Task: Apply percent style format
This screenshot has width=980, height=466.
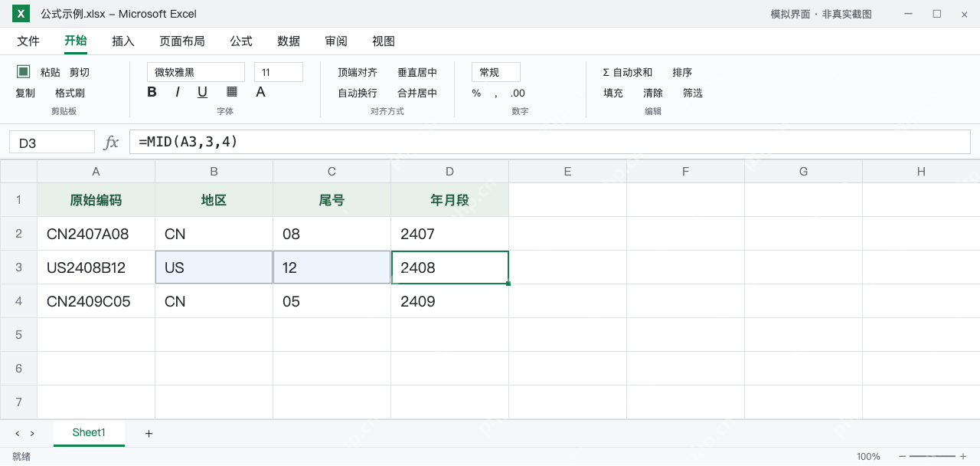Action: 476,94
